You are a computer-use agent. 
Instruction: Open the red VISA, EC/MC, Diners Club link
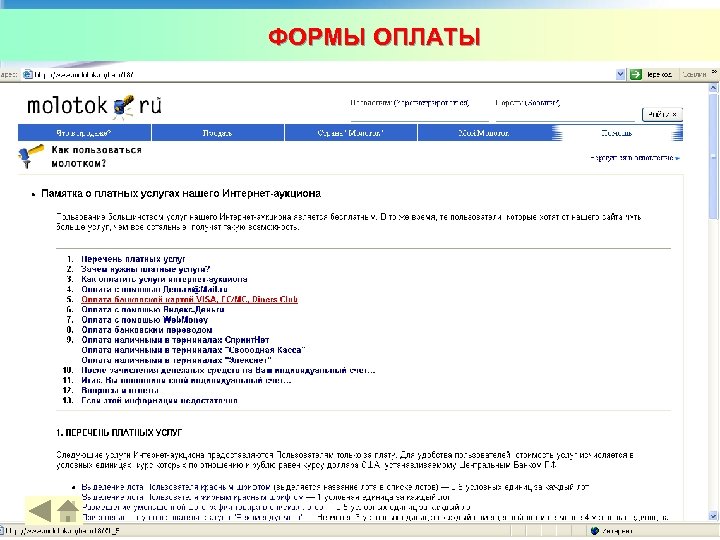point(189,299)
